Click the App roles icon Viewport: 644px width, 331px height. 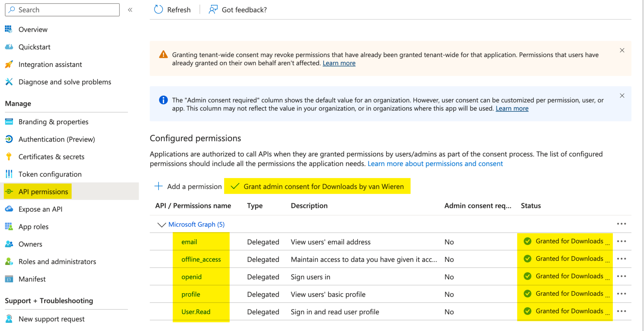(9, 226)
